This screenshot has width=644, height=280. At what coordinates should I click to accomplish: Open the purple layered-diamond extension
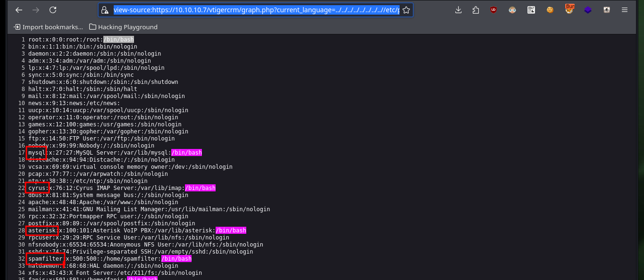coord(588,10)
